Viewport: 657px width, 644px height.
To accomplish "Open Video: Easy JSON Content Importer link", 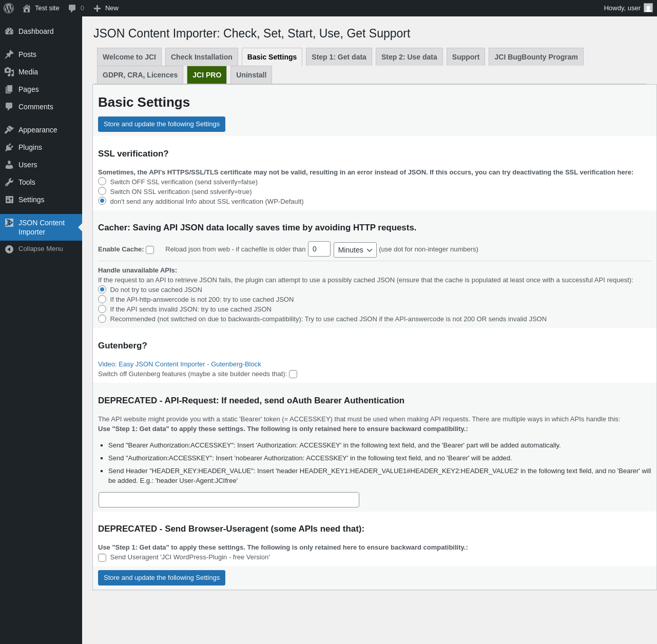I will tap(180, 364).
